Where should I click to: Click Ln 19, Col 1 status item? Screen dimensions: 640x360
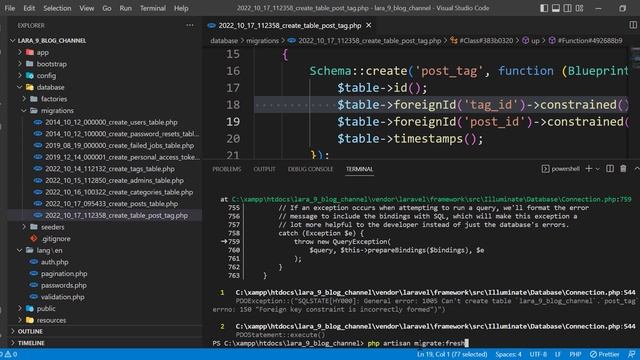point(452,354)
